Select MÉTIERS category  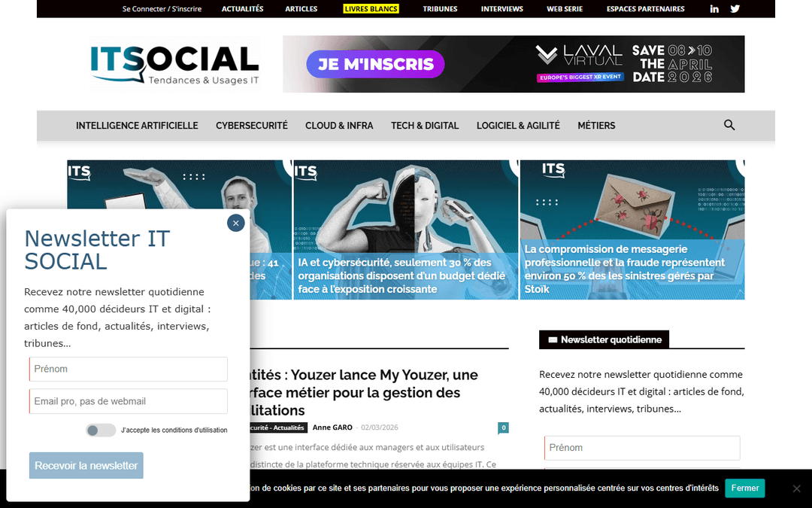[596, 126]
